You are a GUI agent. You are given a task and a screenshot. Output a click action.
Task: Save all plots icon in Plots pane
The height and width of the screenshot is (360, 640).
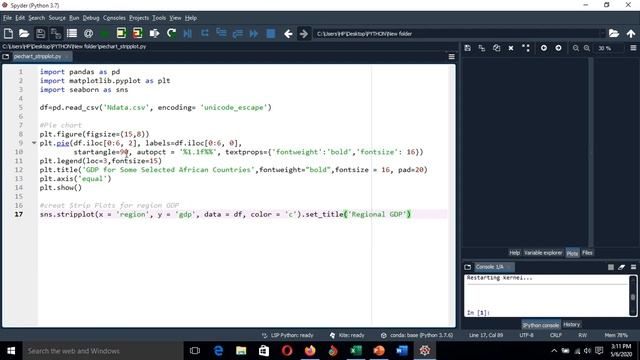point(482,48)
